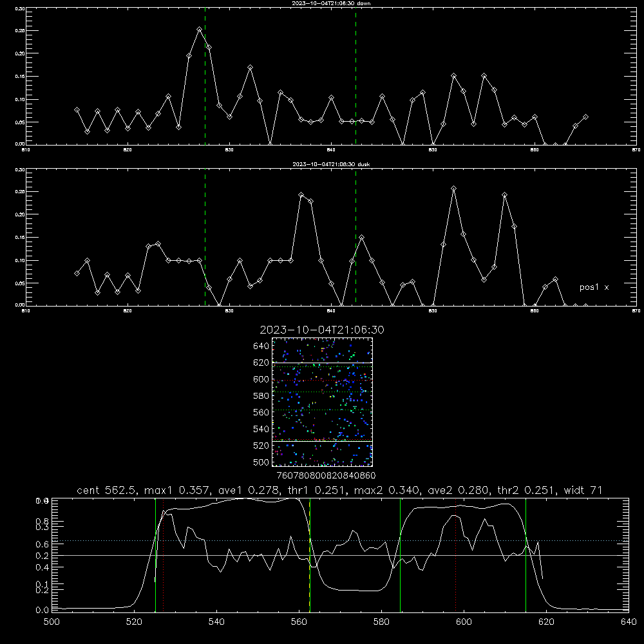Click the 'max2 0.340' statistic
This screenshot has width=644, height=644.
pos(387,490)
